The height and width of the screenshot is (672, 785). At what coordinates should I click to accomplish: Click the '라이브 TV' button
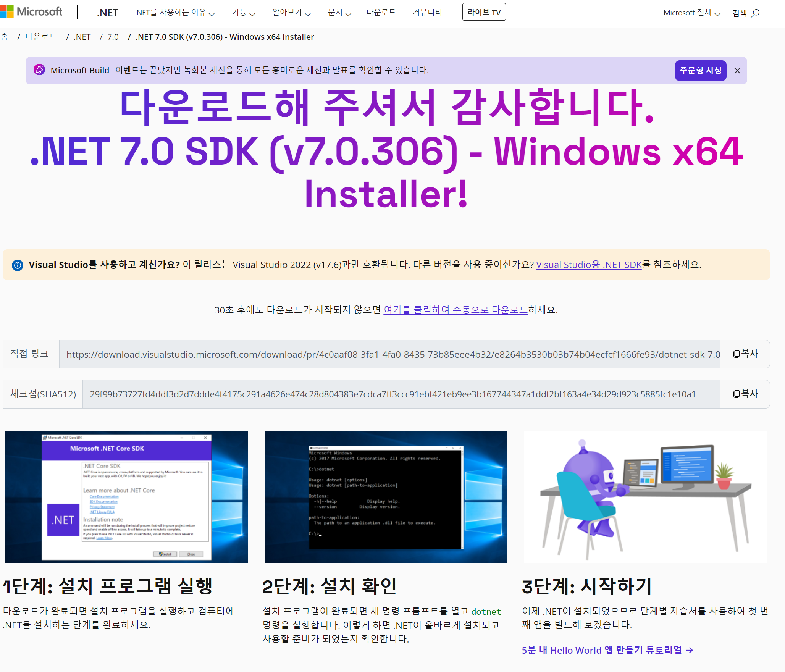click(x=484, y=12)
